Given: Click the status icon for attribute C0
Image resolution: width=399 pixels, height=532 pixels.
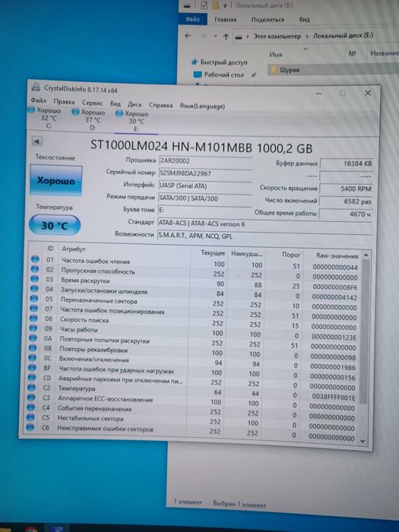Looking at the screenshot, I should tap(31, 377).
